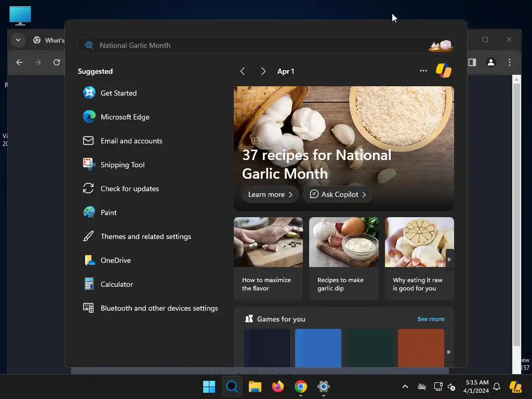The width and height of the screenshot is (532, 399).
Task: Go to next day in search highlights
Action: tap(263, 71)
